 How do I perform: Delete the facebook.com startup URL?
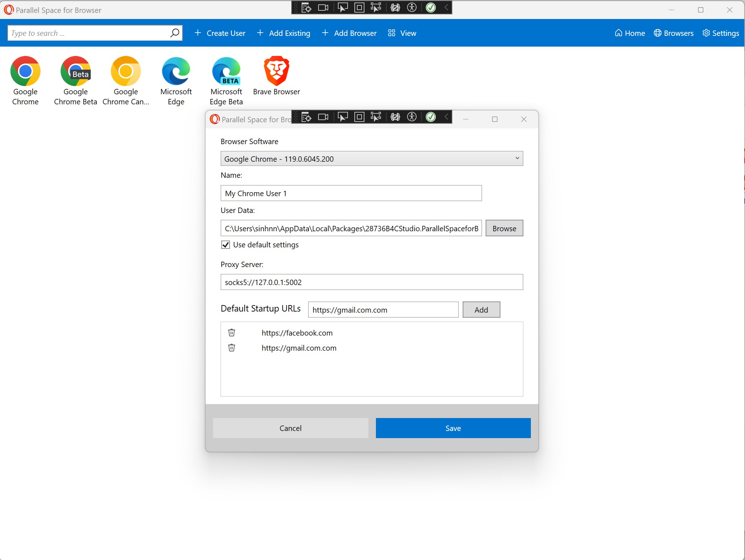click(x=232, y=333)
